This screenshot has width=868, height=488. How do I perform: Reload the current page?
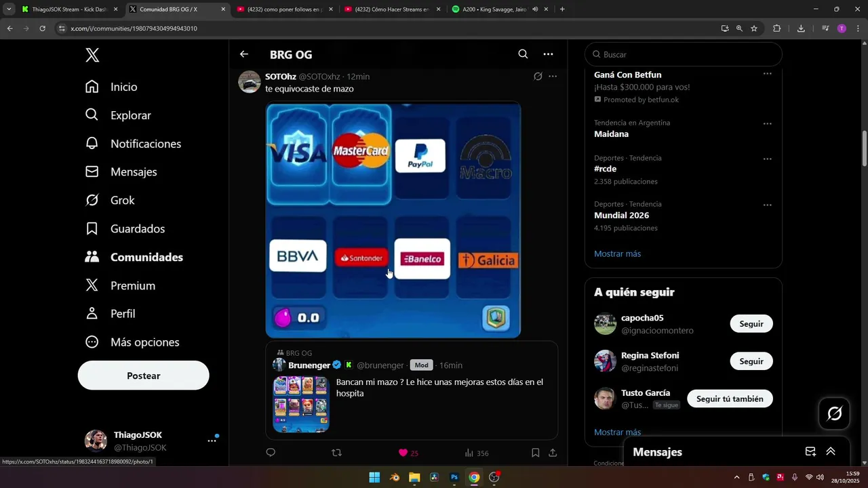point(42,28)
